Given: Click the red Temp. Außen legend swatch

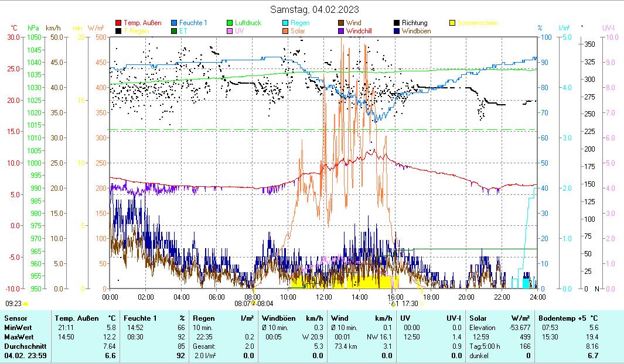Looking at the screenshot, I should tap(119, 23).
